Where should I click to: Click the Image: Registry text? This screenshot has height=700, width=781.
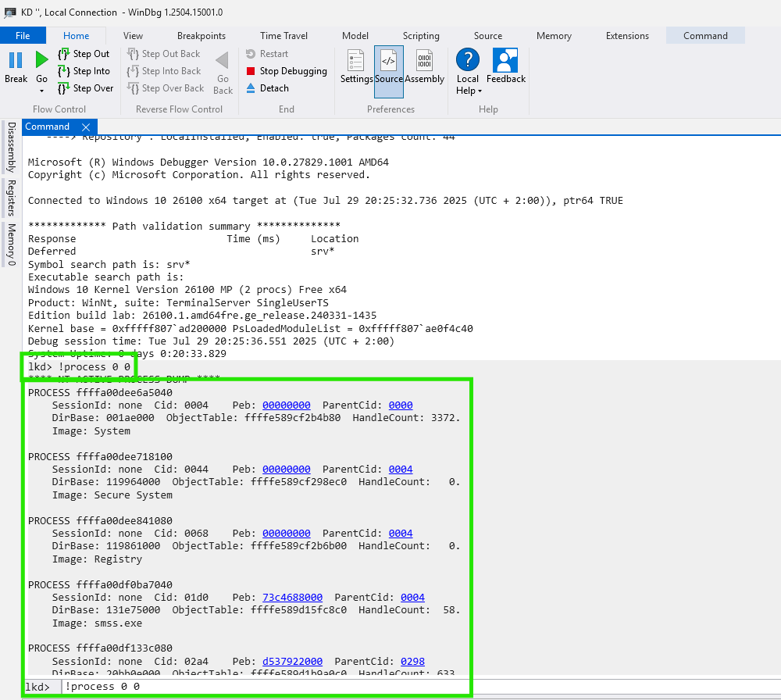(97, 559)
